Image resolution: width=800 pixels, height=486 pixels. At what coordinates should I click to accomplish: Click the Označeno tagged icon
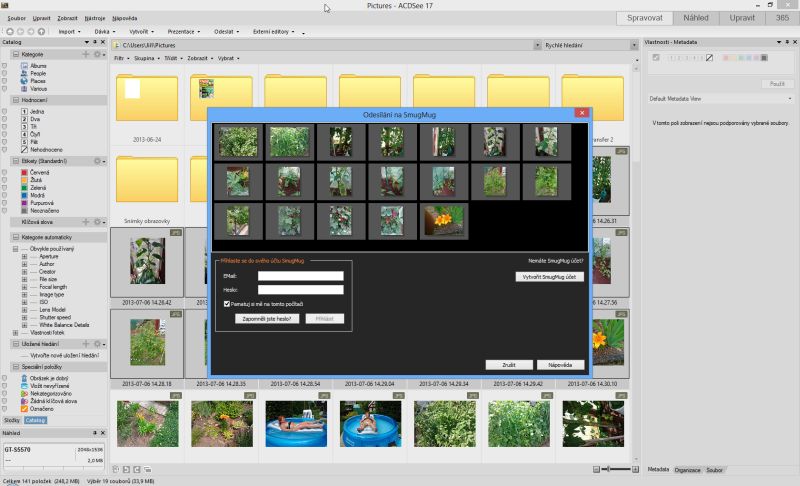pos(24,408)
